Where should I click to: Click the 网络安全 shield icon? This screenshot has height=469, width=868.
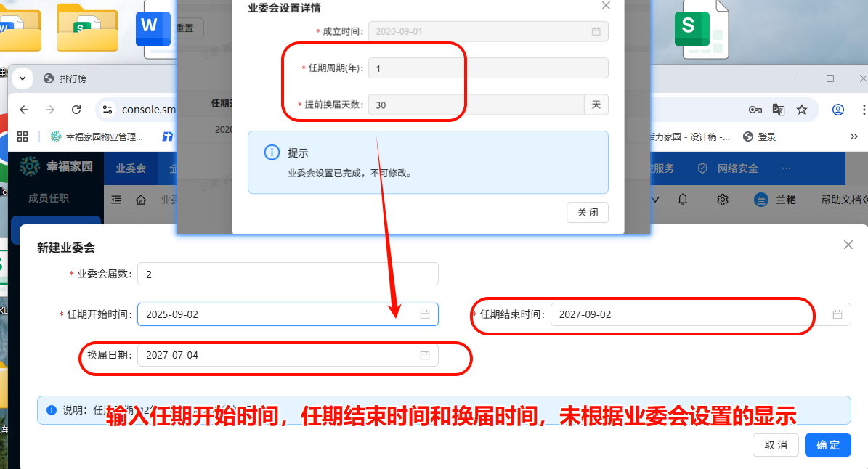click(702, 168)
